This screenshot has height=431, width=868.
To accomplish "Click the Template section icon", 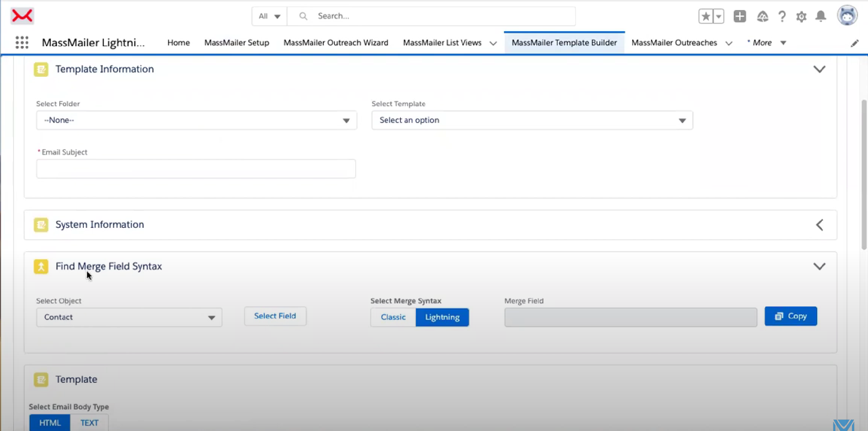I will (41, 380).
